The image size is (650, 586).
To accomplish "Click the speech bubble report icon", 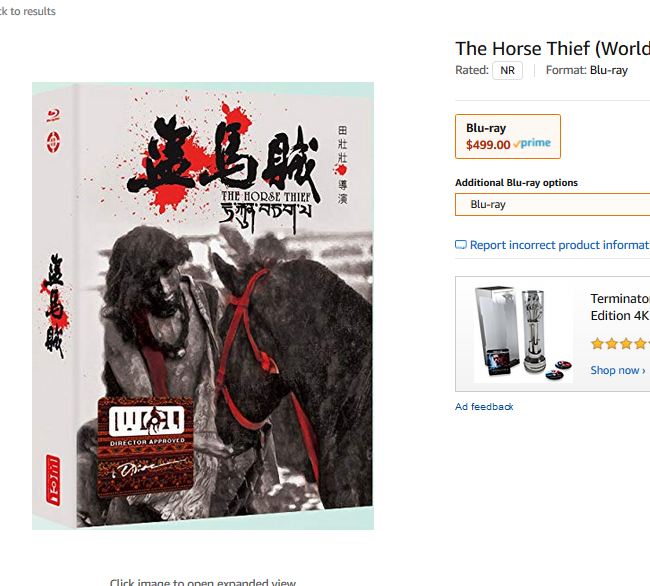I will click(461, 245).
